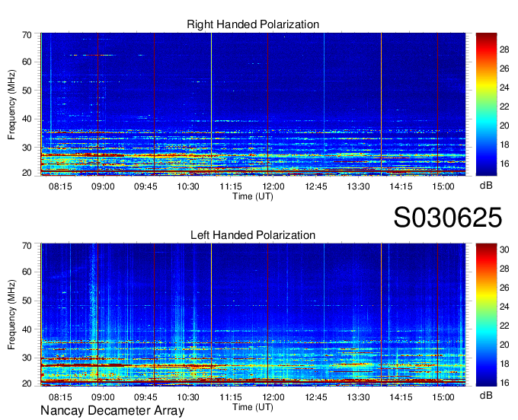This screenshot has height=420, width=518.
Task: Click the '50' frequency tick of Right Handed plot
Action: [27, 91]
